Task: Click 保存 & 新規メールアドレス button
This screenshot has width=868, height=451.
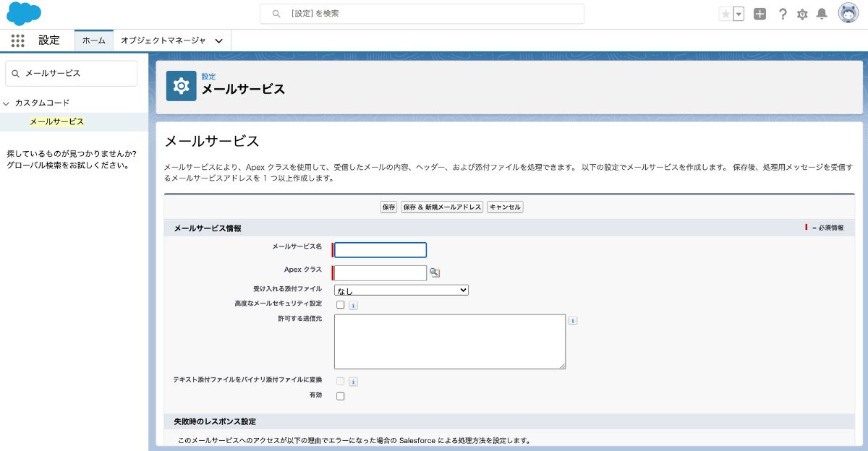Action: coord(442,207)
